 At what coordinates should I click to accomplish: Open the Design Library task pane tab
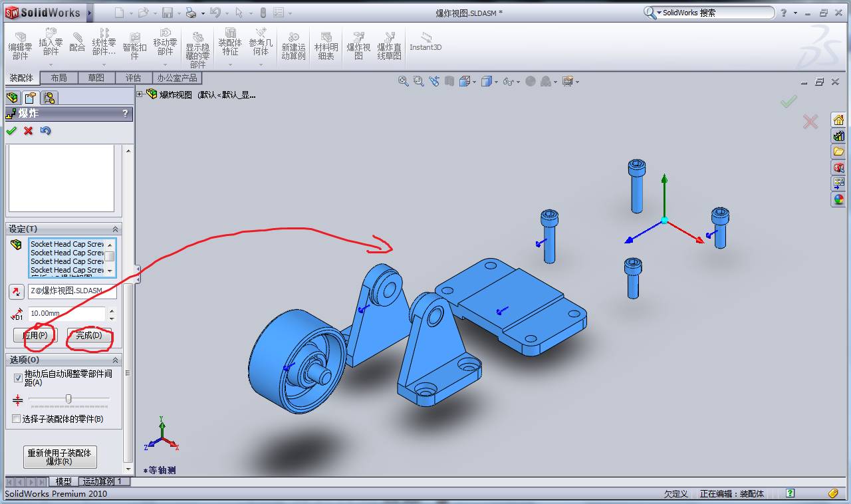838,136
